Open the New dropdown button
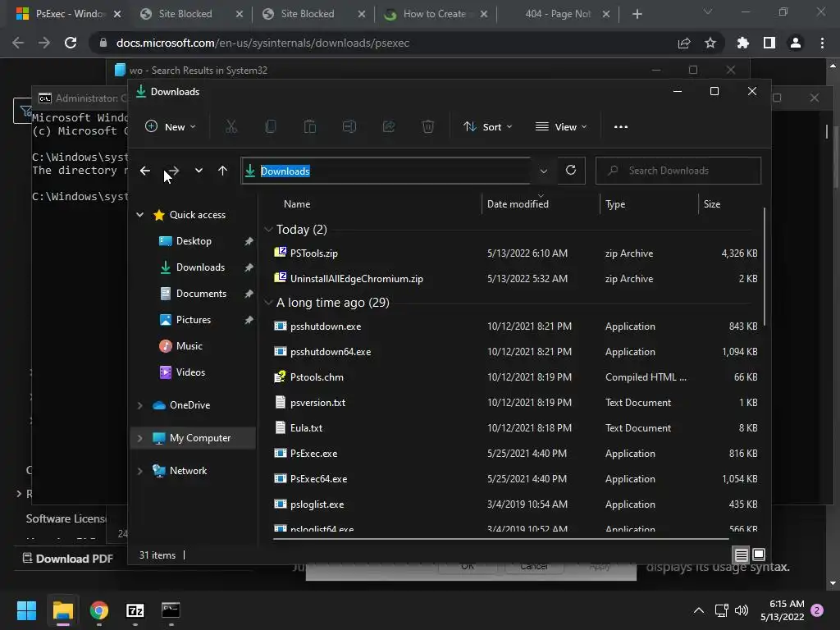The height and width of the screenshot is (630, 840). click(x=171, y=127)
